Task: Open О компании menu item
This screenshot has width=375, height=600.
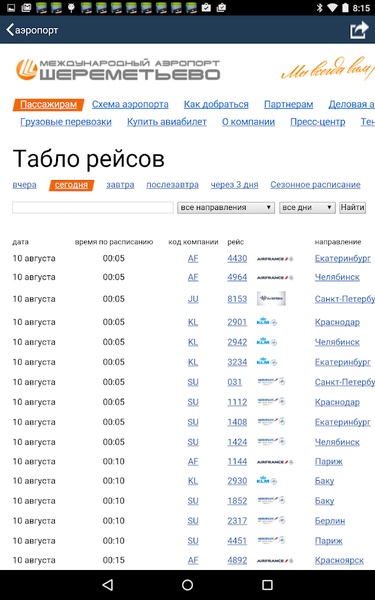Action: click(x=248, y=122)
